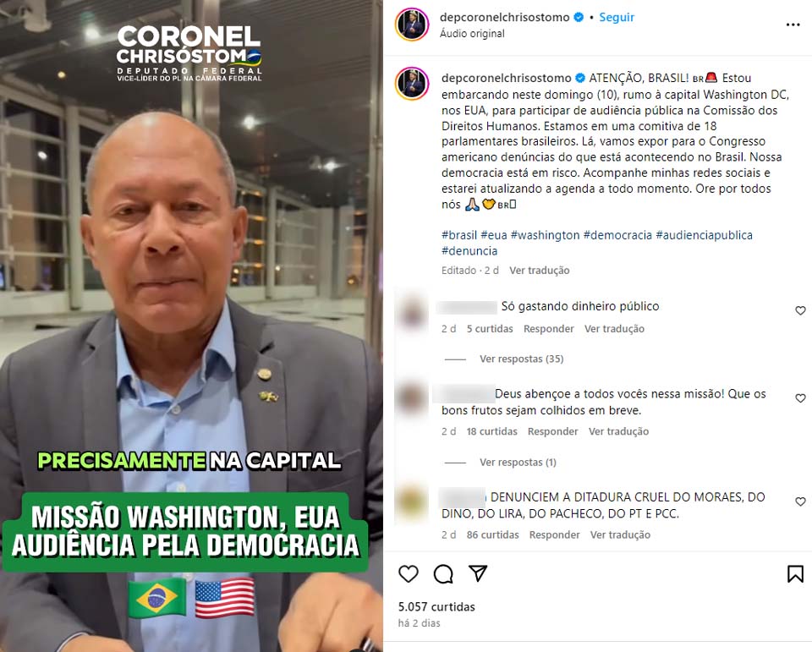Expand Ver respostas (35) replies
This screenshot has height=652, width=812.
coord(521,359)
